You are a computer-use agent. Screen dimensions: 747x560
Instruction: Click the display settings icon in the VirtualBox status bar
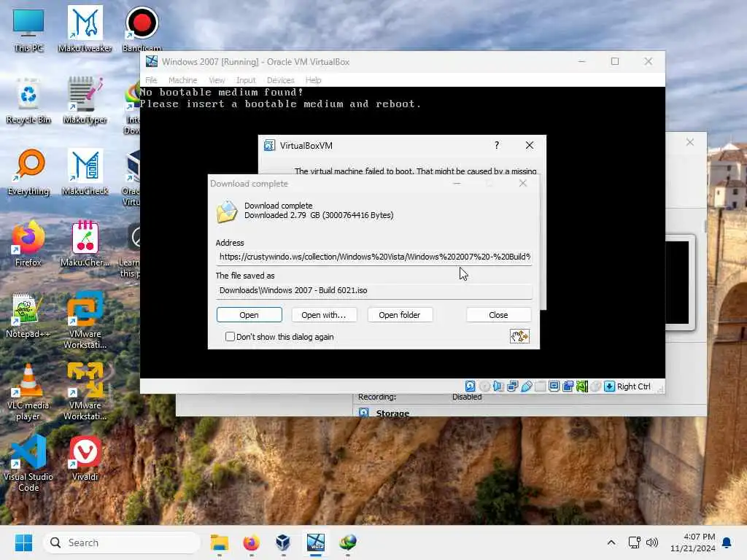[554, 386]
